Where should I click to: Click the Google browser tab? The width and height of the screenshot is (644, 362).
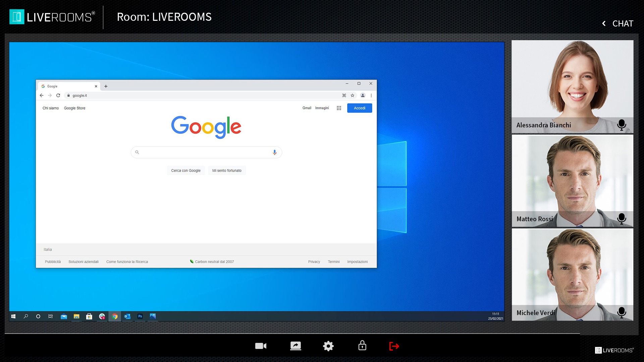coord(69,86)
